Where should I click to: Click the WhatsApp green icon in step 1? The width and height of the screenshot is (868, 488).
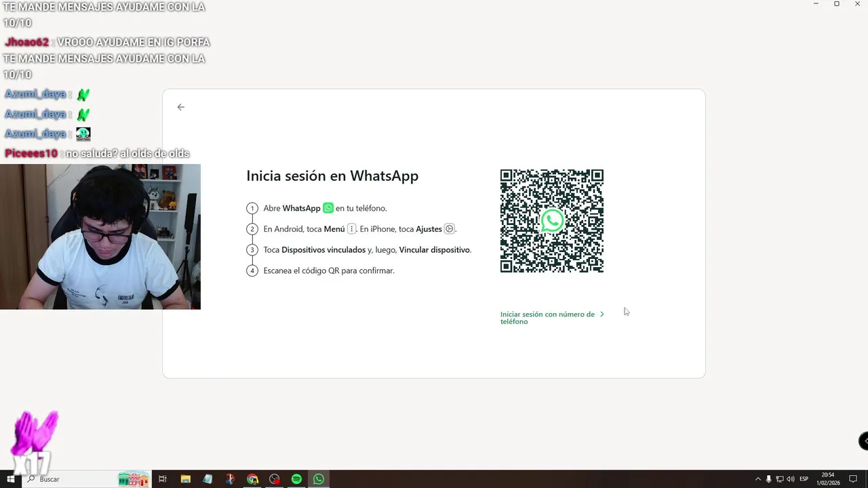coord(328,208)
